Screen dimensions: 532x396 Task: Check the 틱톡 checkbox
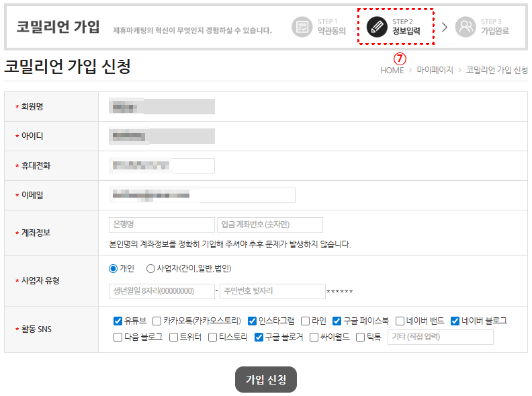(360, 337)
